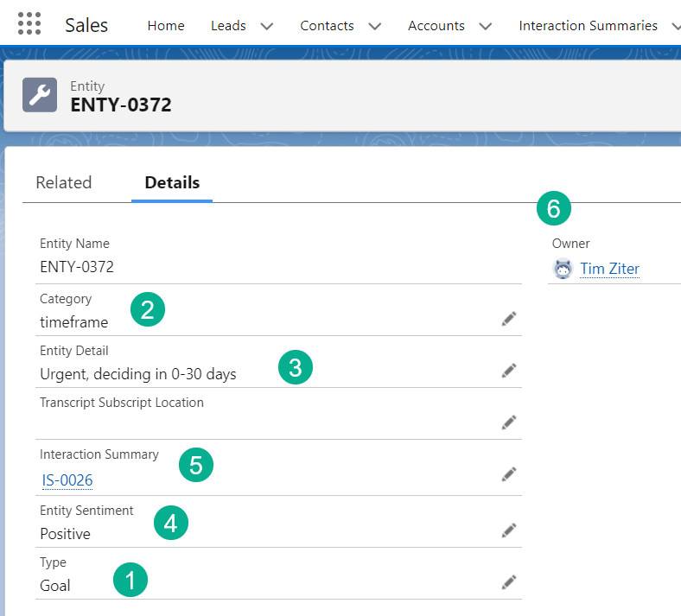Switch to the Related tab
The image size is (681, 616).
point(64,182)
